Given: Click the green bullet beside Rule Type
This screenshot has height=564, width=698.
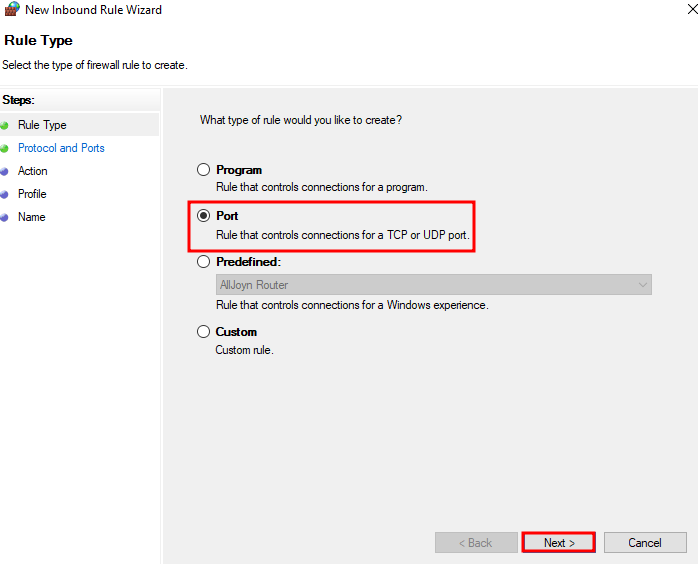Looking at the screenshot, I should click(4, 126).
